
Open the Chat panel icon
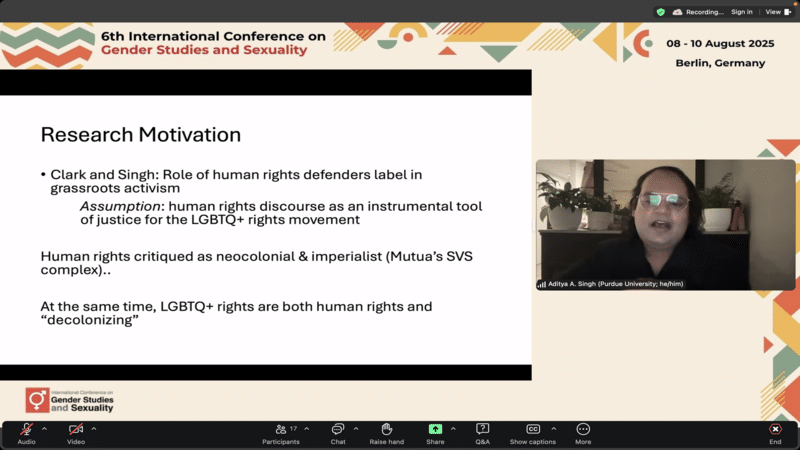coord(338,429)
